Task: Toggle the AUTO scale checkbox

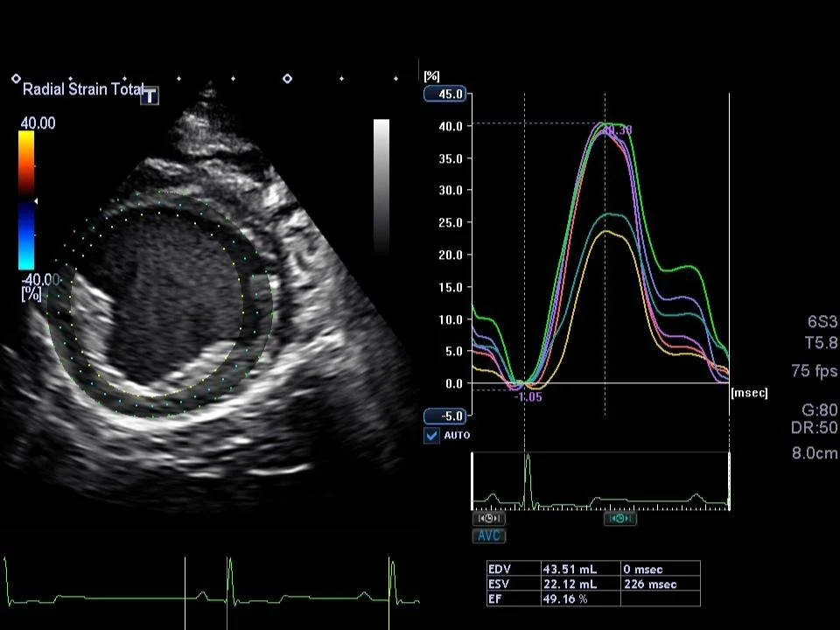Action: tap(430, 435)
